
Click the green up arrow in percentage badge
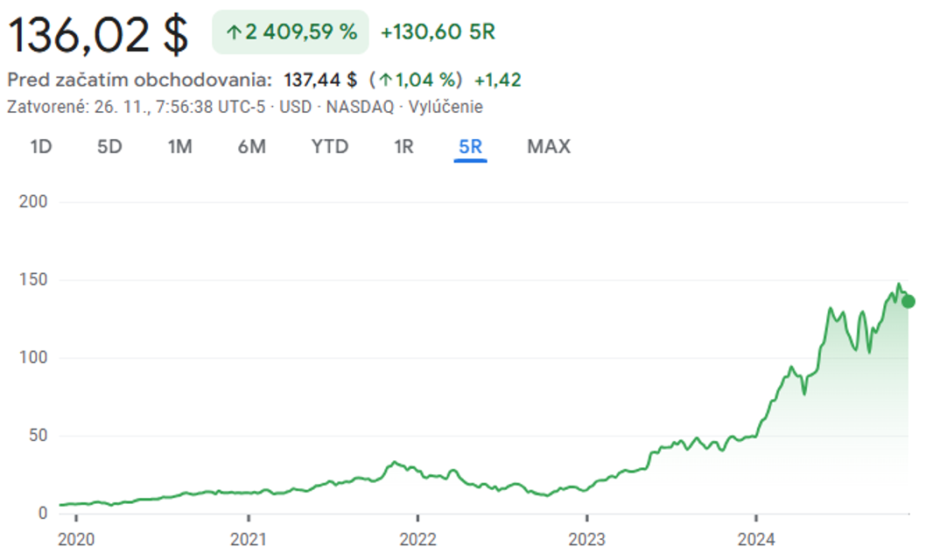(x=234, y=32)
